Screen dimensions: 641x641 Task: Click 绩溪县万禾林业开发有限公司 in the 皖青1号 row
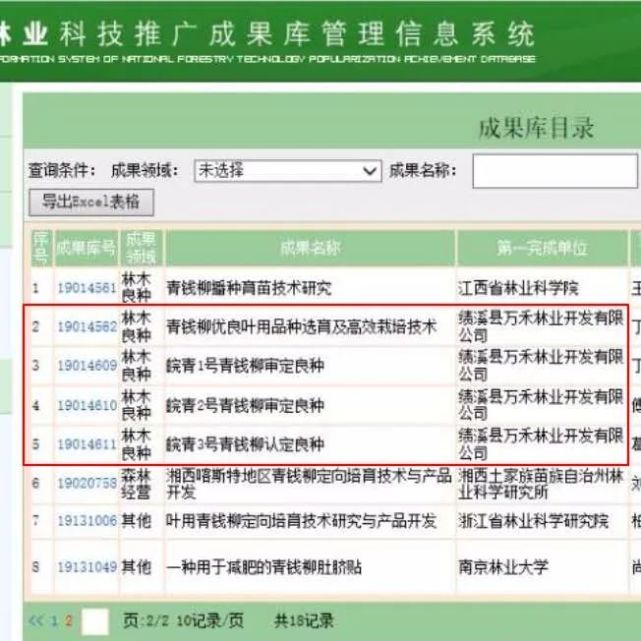pyautogui.click(x=541, y=365)
